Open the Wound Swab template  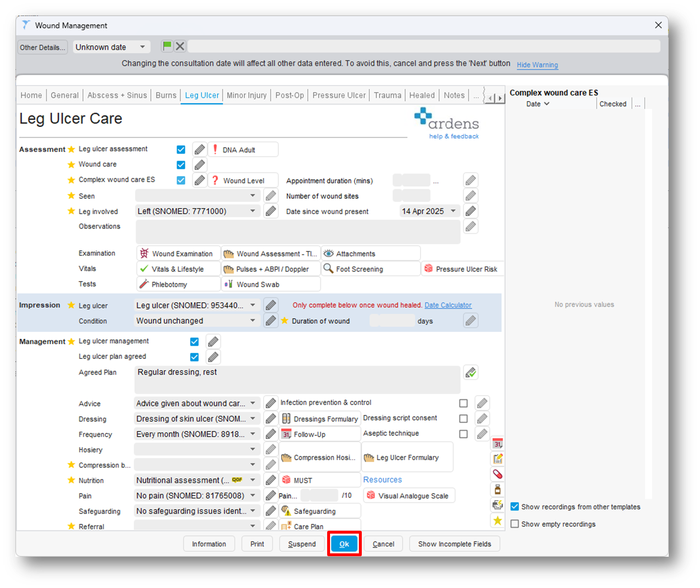271,284
